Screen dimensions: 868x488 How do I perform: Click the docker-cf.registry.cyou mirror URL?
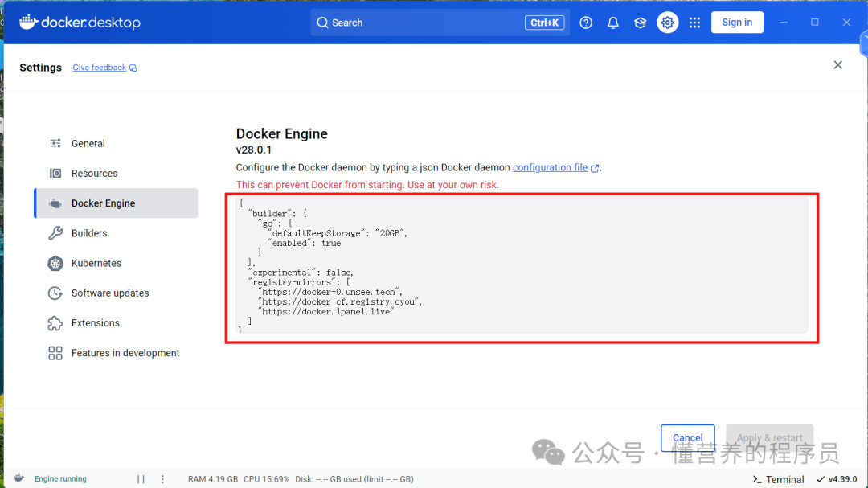click(340, 301)
